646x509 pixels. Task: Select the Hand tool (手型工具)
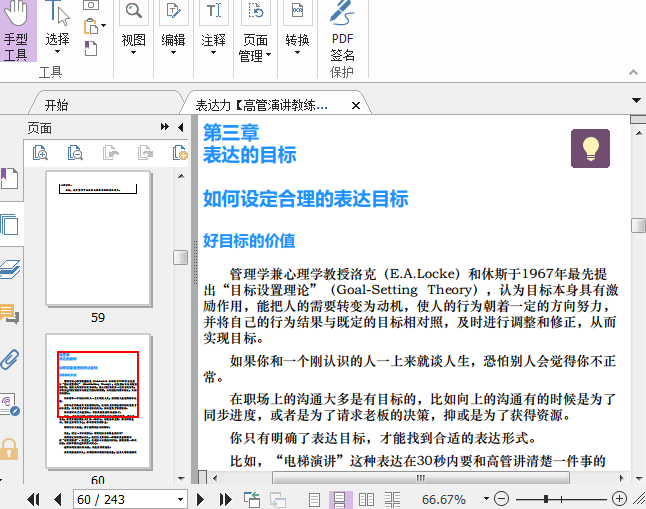(16, 30)
